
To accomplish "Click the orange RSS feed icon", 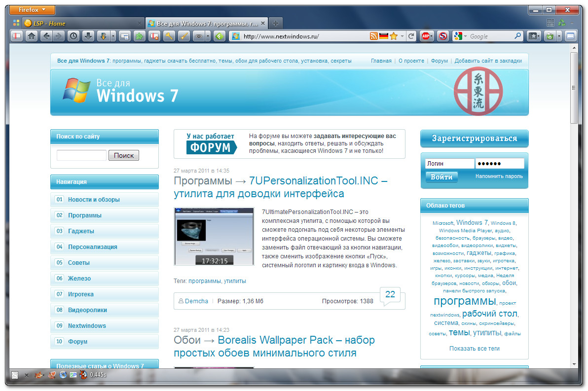I will [x=373, y=36].
